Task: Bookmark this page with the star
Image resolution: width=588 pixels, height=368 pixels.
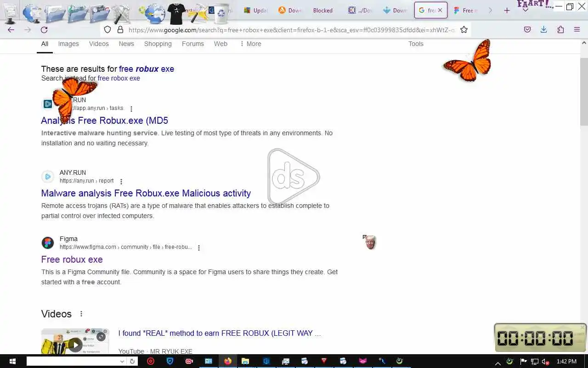Action: (x=464, y=29)
